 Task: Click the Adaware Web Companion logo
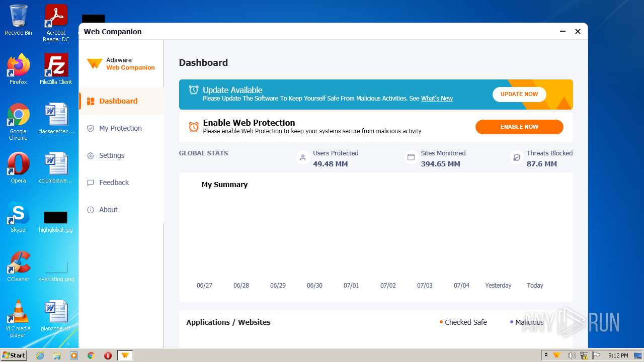121,64
